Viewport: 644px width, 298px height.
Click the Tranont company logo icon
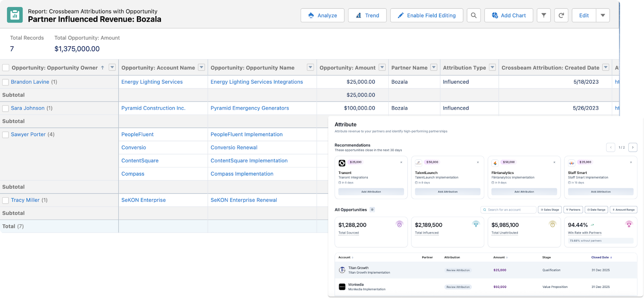[342, 163]
